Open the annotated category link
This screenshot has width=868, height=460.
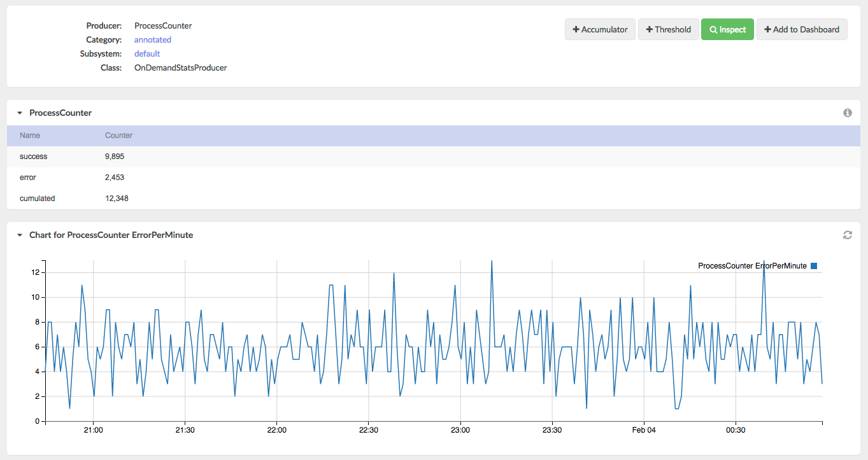click(153, 39)
